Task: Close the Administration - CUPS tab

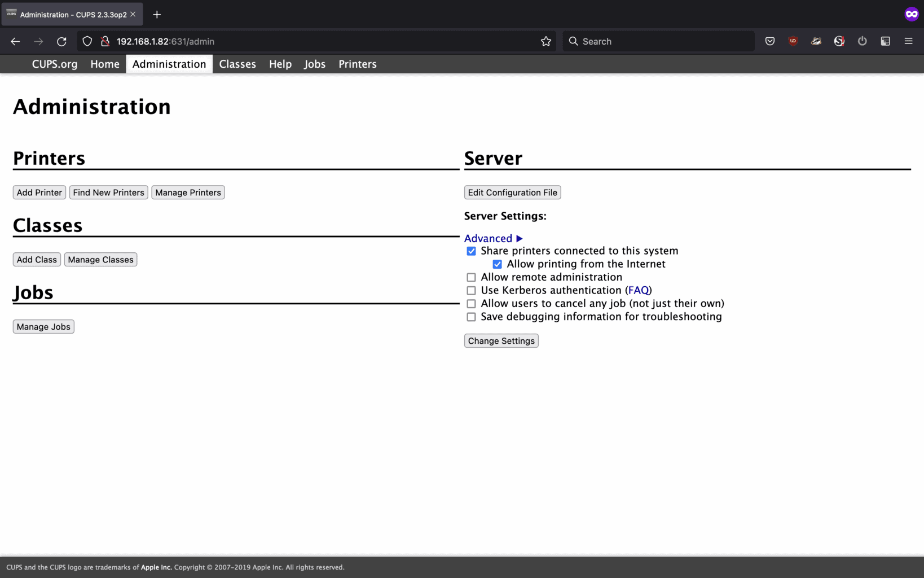Action: click(133, 14)
